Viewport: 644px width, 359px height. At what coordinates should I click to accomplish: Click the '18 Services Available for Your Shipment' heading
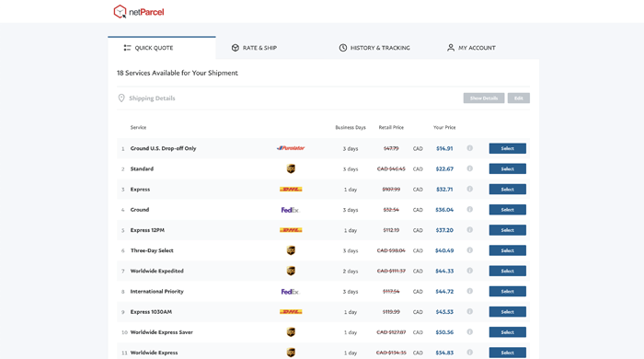tap(178, 73)
